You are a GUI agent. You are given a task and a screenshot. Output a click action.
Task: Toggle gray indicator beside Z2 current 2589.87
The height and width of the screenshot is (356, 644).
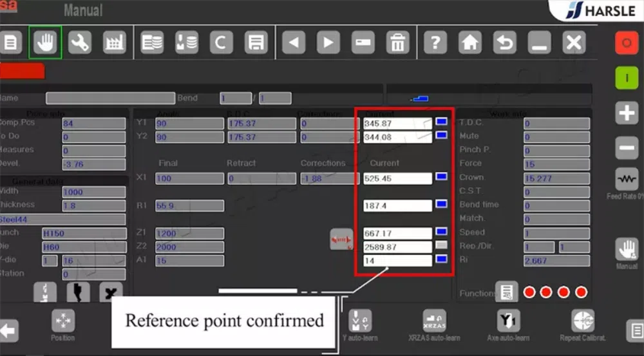click(441, 245)
